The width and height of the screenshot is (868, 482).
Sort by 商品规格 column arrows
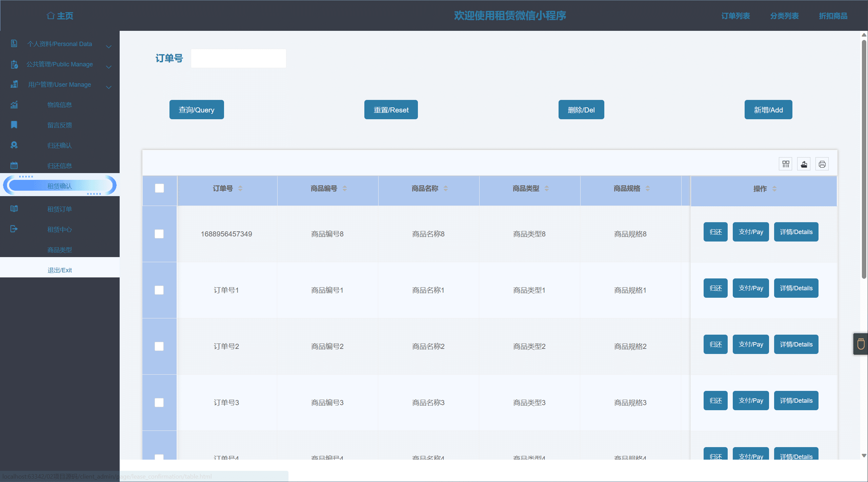(648, 189)
